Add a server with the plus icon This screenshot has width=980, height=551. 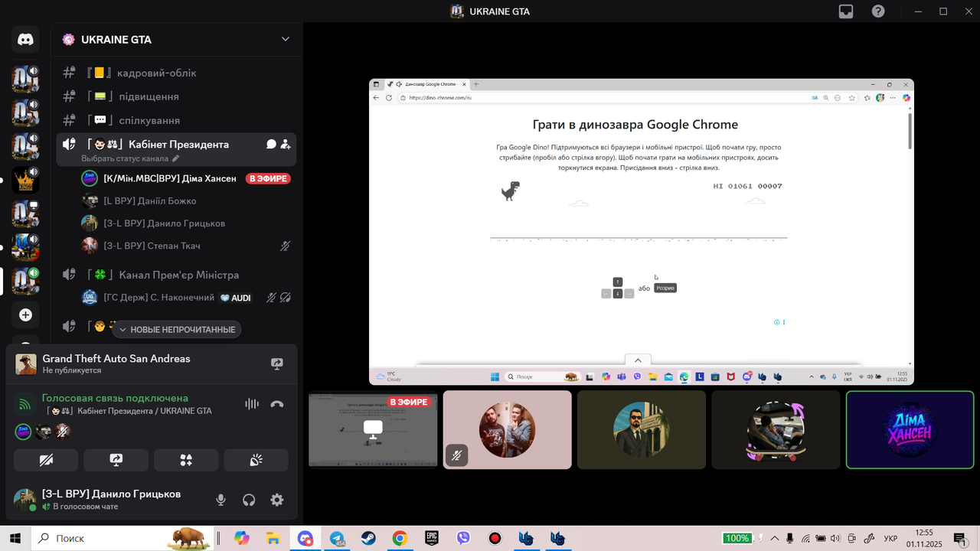(x=25, y=315)
